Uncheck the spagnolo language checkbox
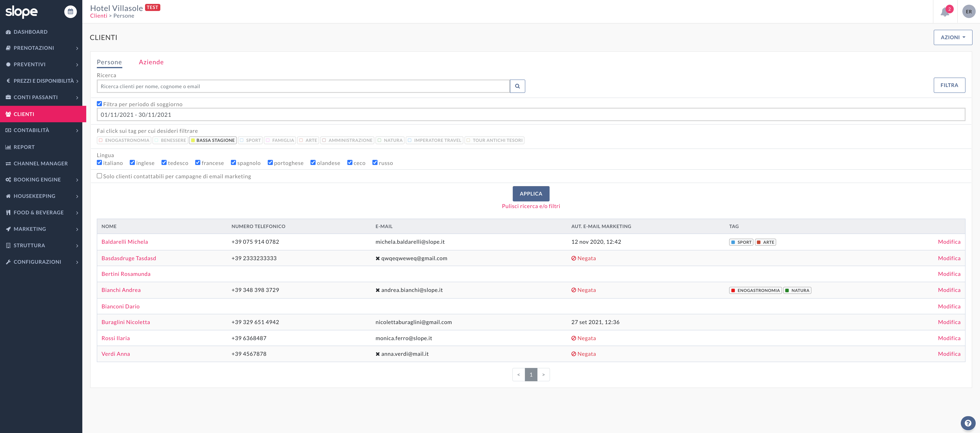The image size is (980, 433). click(234, 162)
